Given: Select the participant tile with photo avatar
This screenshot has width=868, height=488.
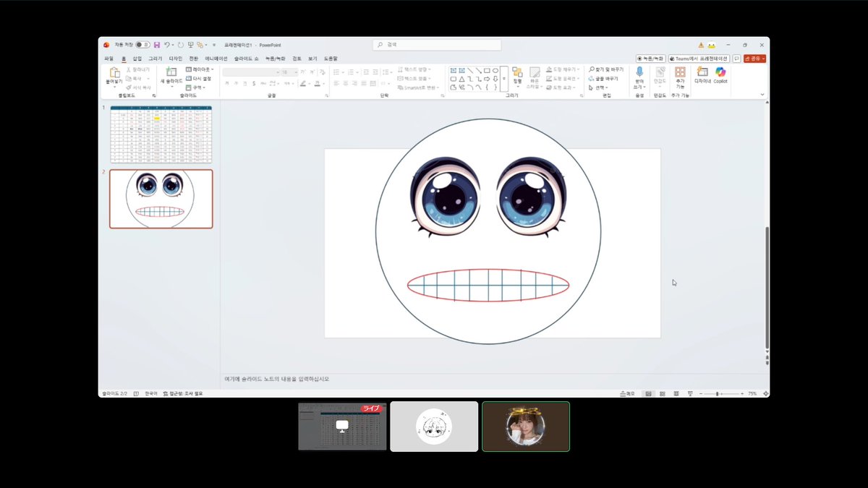Looking at the screenshot, I should tap(526, 427).
